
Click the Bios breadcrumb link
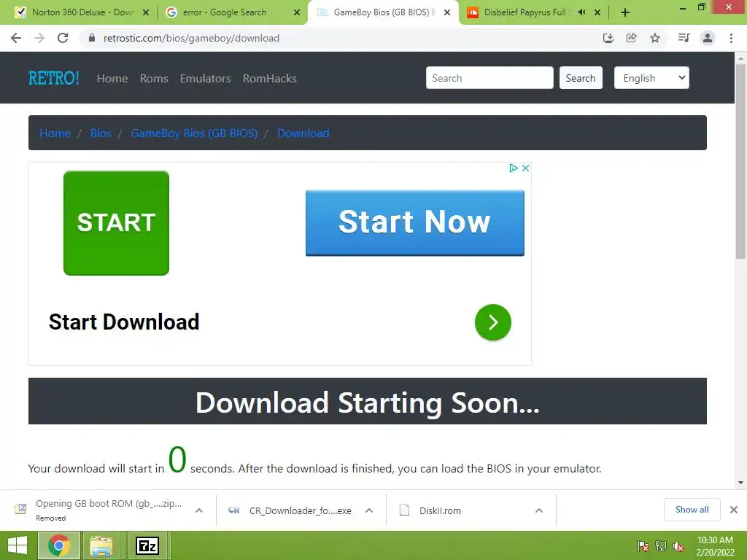click(x=101, y=133)
